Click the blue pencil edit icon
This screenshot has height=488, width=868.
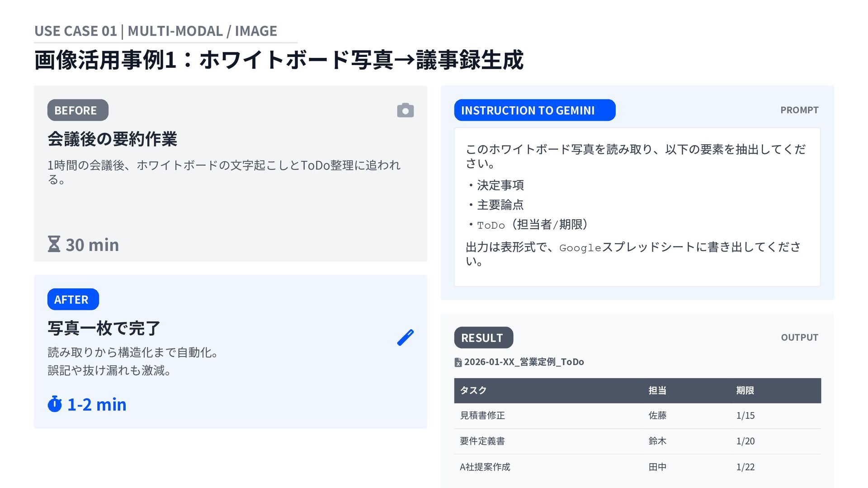tap(405, 338)
